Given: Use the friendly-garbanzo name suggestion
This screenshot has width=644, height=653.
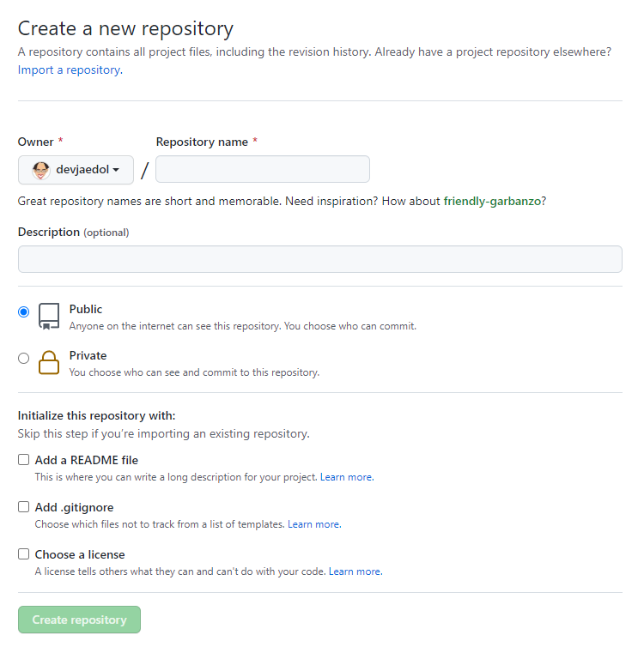Looking at the screenshot, I should (x=492, y=201).
